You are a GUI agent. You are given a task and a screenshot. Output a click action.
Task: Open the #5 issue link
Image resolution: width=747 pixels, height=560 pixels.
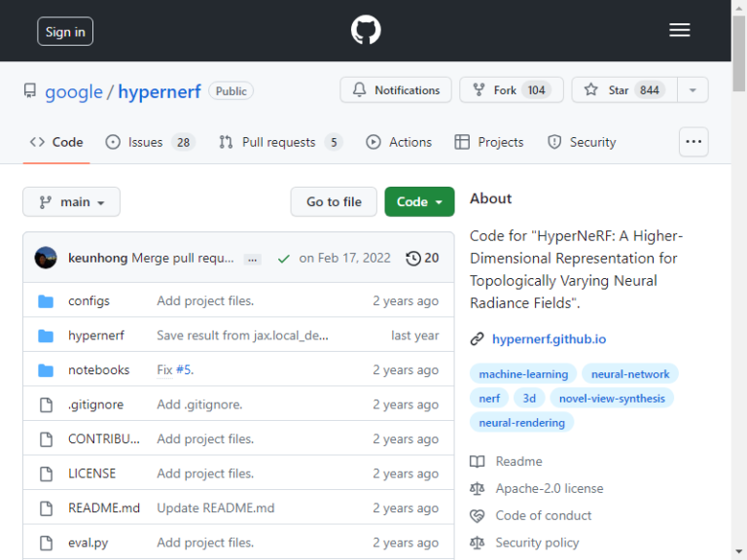(x=184, y=370)
